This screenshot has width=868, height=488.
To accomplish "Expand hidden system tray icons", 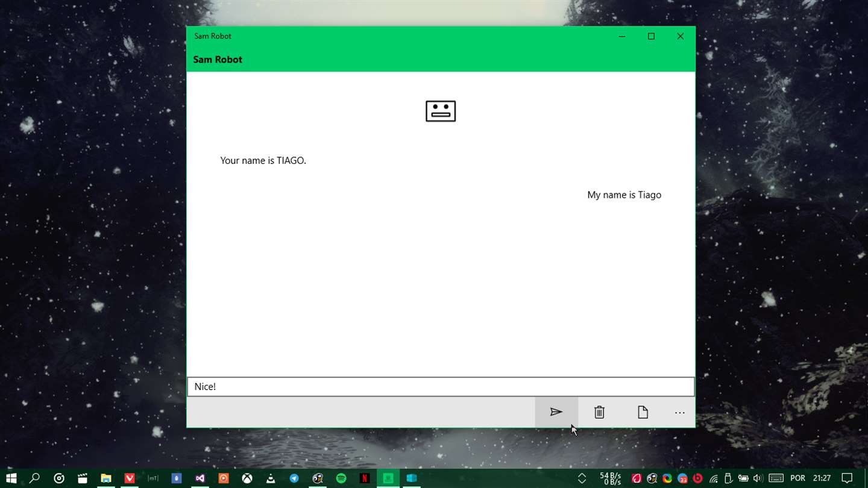I will (582, 478).
